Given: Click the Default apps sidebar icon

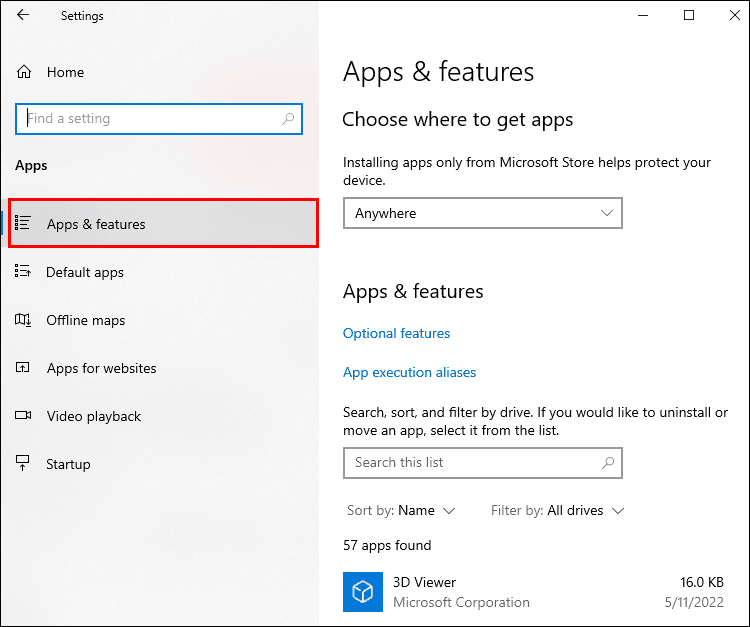Looking at the screenshot, I should [x=22, y=271].
